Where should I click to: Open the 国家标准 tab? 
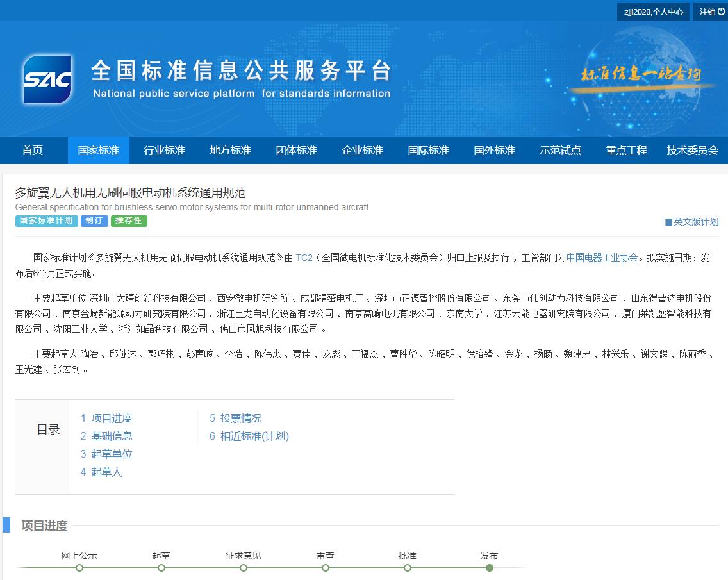(x=99, y=151)
